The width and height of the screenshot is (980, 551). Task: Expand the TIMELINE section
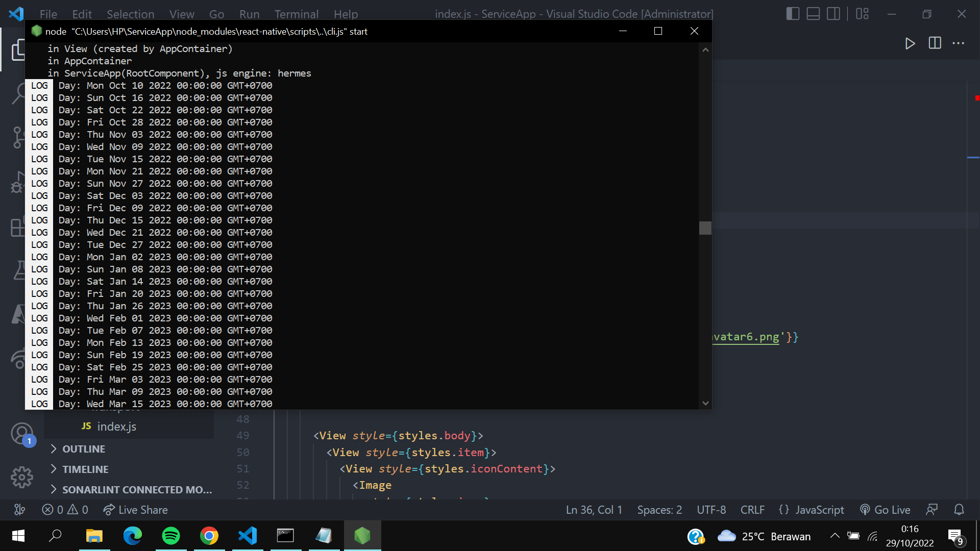click(85, 469)
